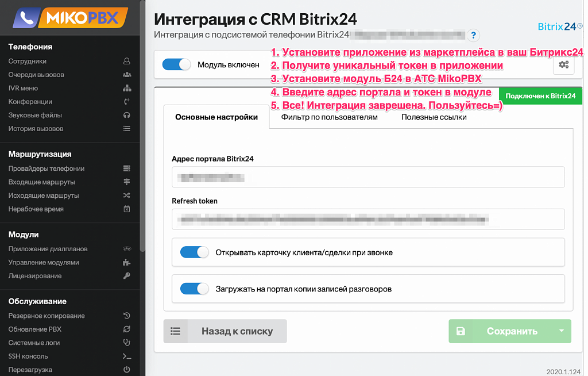The width and height of the screenshot is (588, 376).
Task: Click the module management puzzle icon
Action: coord(127,262)
